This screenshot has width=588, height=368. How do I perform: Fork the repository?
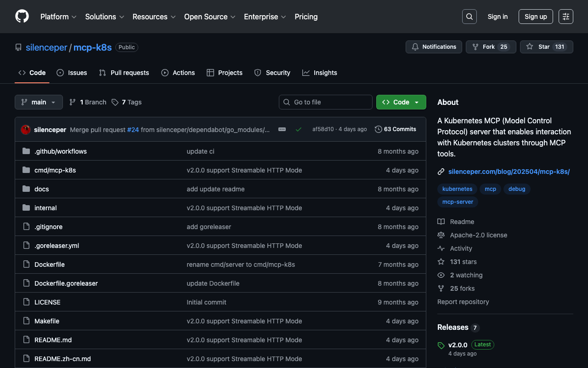(x=491, y=47)
